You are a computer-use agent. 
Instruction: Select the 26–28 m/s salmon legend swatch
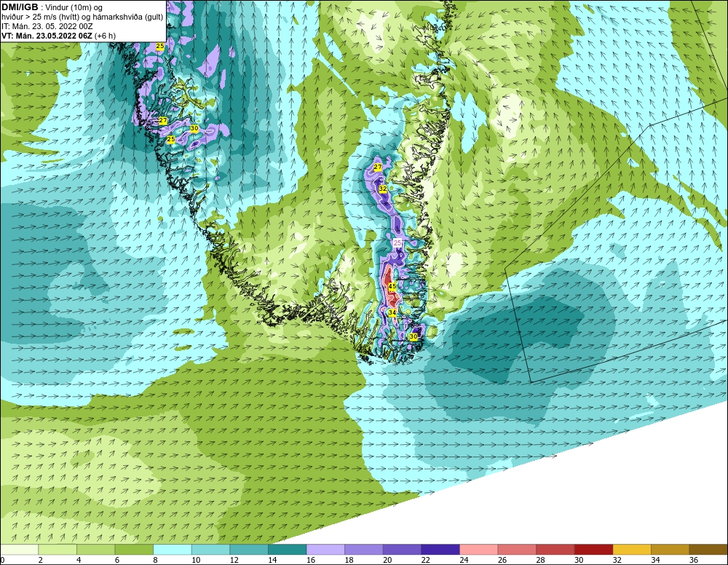(517, 550)
